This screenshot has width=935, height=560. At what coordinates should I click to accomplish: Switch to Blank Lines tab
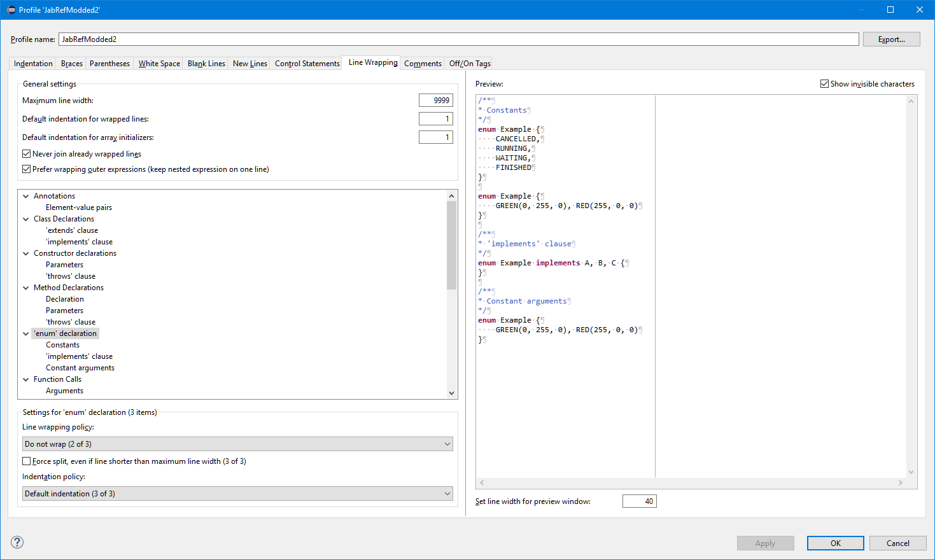point(206,64)
